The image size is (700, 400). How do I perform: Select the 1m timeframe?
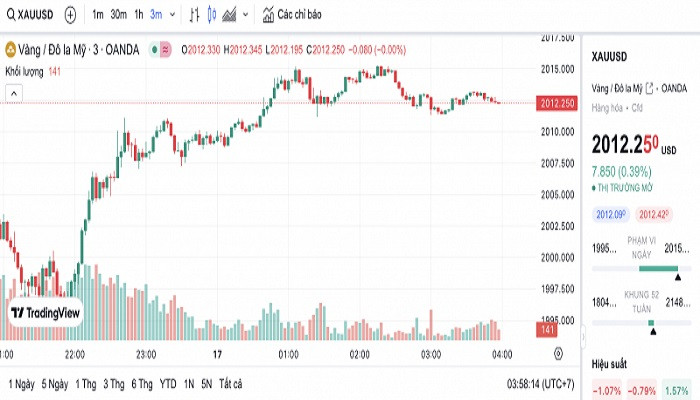pyautogui.click(x=97, y=15)
